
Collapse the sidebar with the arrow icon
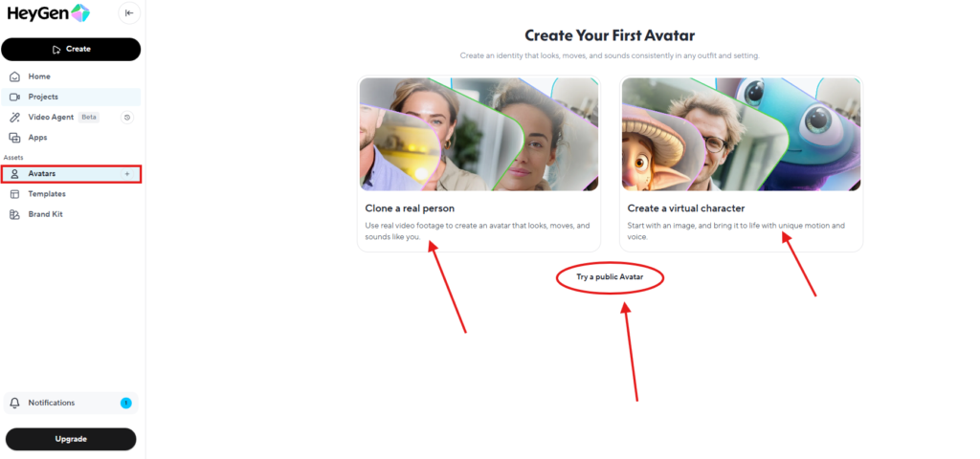pyautogui.click(x=129, y=13)
